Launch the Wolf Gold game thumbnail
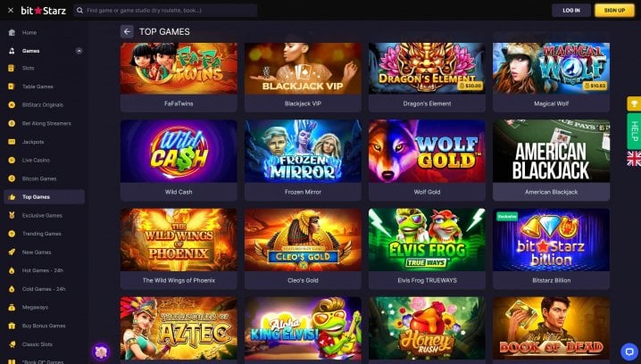 pyautogui.click(x=427, y=151)
